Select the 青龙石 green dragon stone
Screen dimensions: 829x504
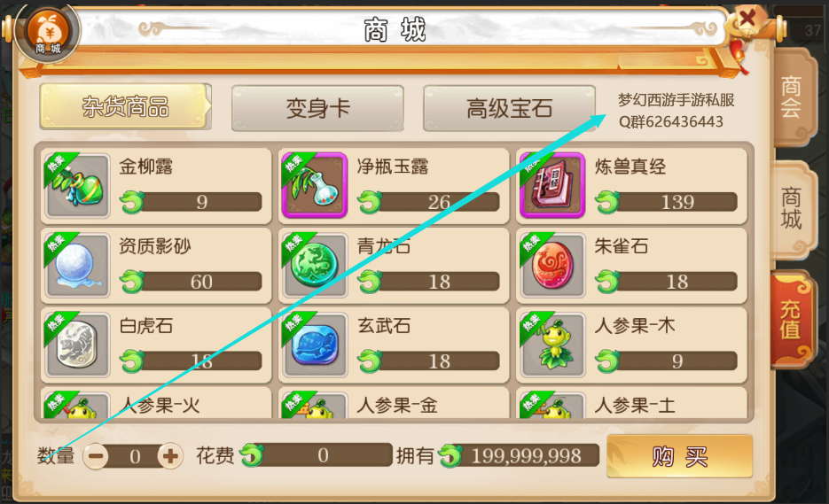315,265
